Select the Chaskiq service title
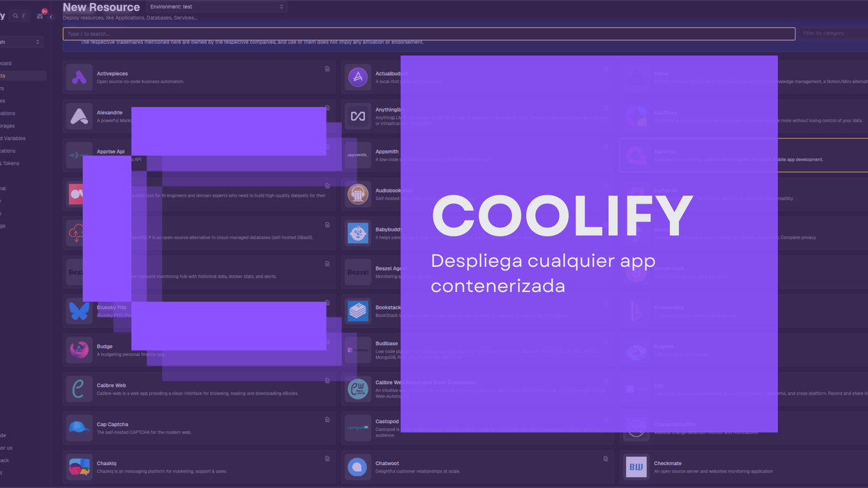 107,464
